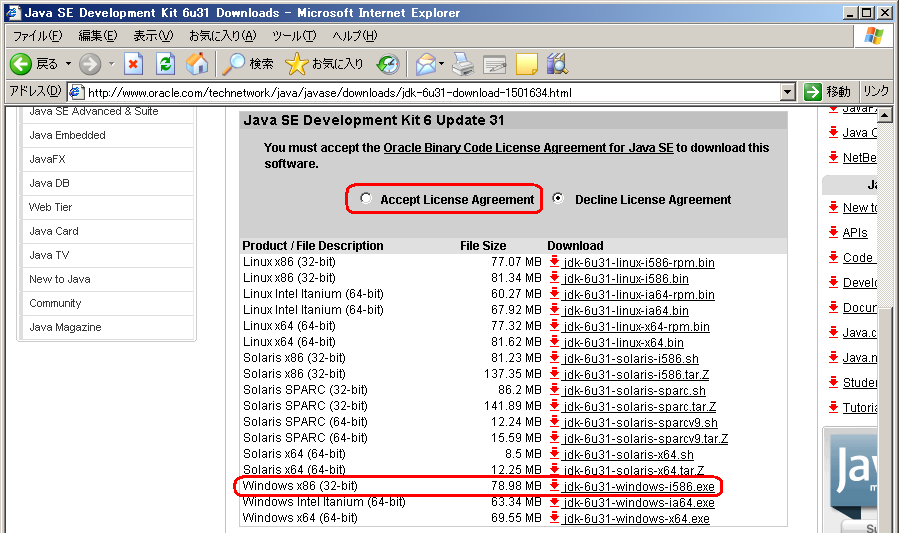899x533 pixels.
Task: Click the Print toolbar icon
Action: pos(463,64)
